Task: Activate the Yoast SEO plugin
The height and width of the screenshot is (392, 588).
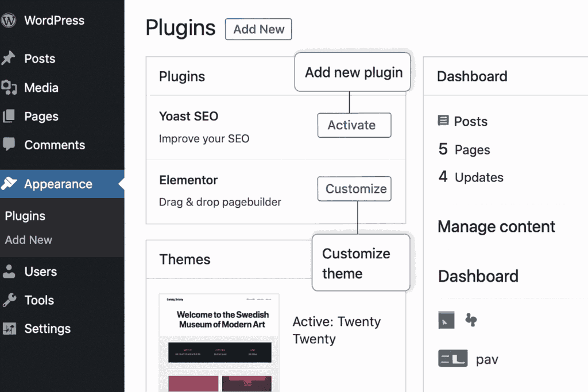Action: click(x=354, y=125)
